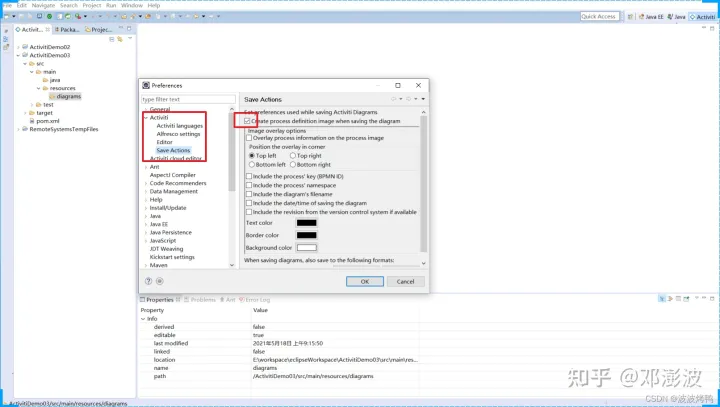The width and height of the screenshot is (720, 407).
Task: Open the Help icon in Preferences dialog
Action: tap(148, 281)
